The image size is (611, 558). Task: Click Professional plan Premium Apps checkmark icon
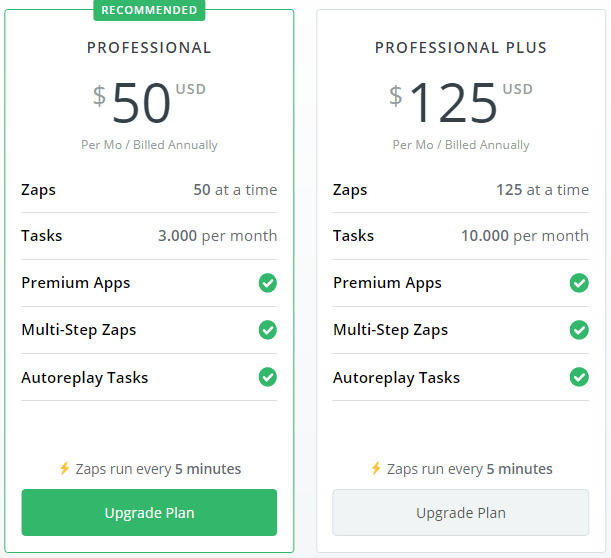click(x=267, y=283)
